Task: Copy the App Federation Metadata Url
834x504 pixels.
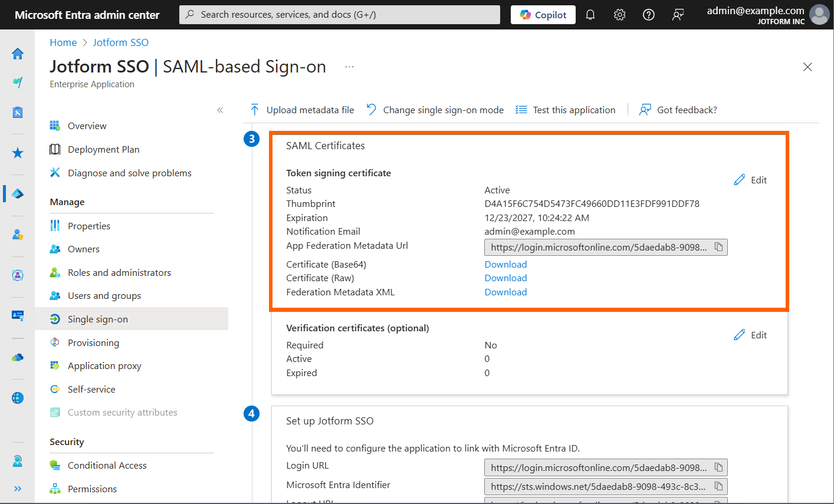Action: tap(718, 247)
